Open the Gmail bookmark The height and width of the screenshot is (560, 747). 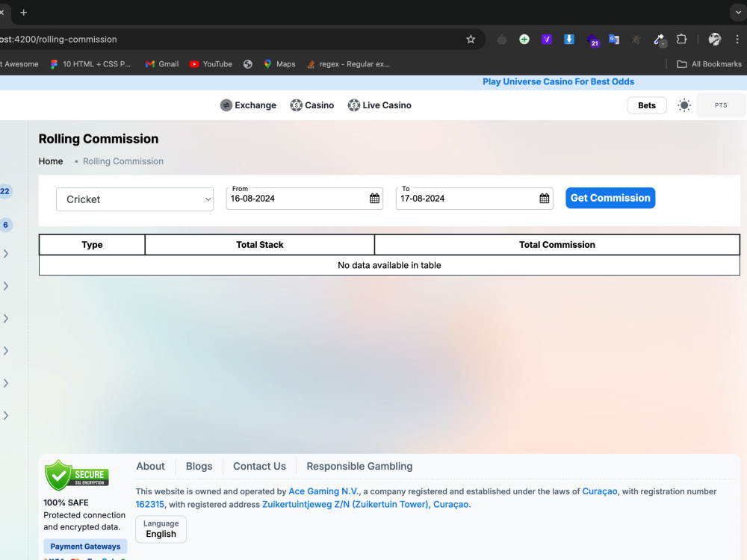pyautogui.click(x=162, y=63)
